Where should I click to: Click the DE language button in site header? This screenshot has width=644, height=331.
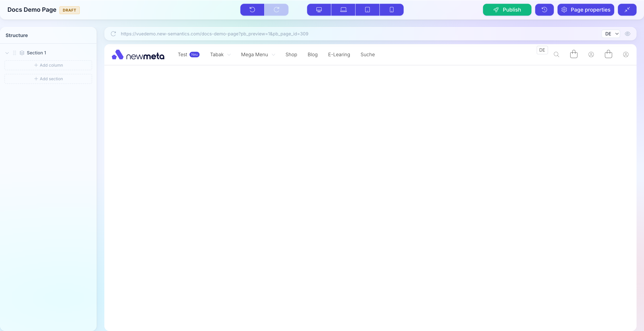click(542, 50)
